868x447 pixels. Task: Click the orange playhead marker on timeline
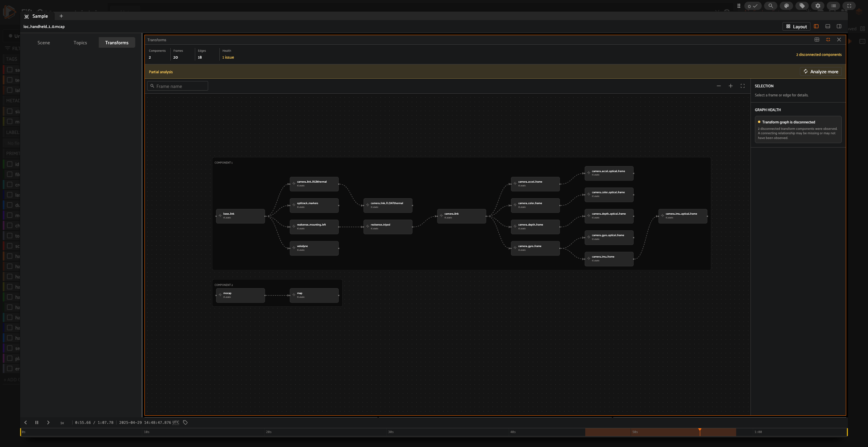pyautogui.click(x=700, y=432)
